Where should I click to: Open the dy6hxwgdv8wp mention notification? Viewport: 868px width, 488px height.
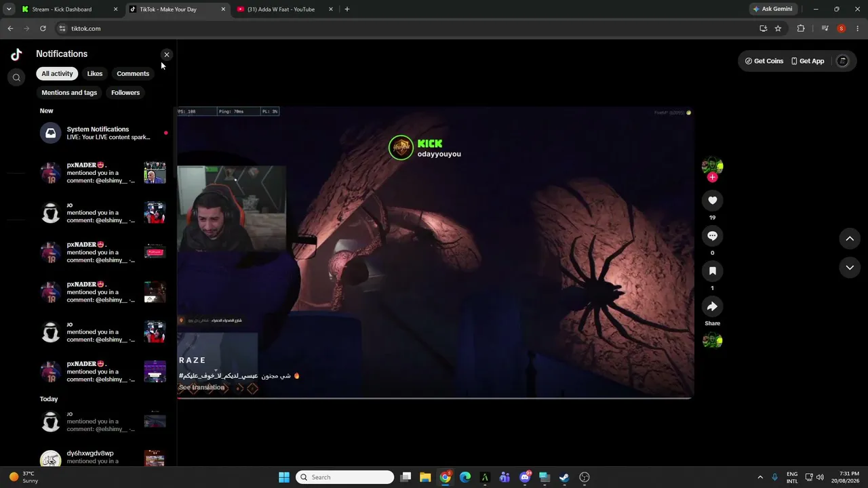click(103, 457)
